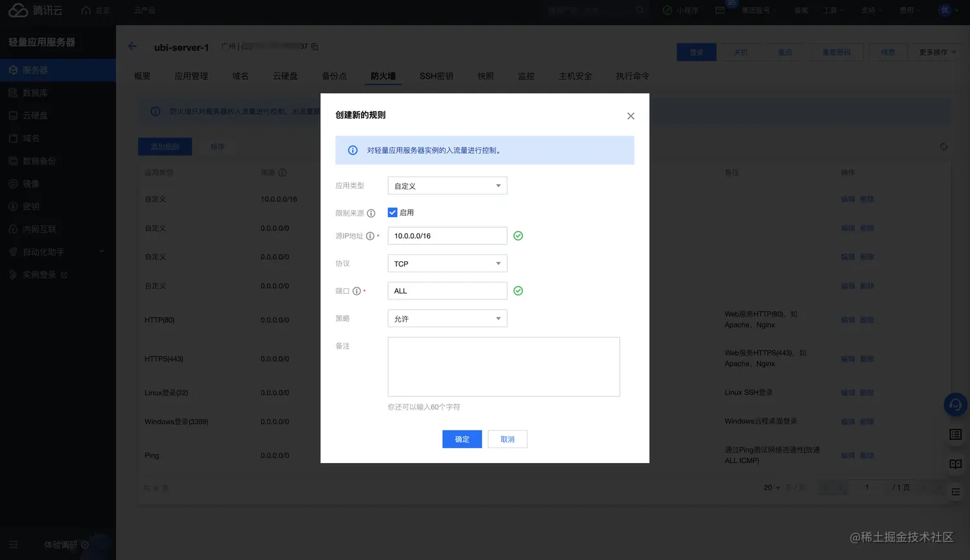Open the 应用类型 dropdown set to 自定义
The image size is (970, 560).
[447, 186]
